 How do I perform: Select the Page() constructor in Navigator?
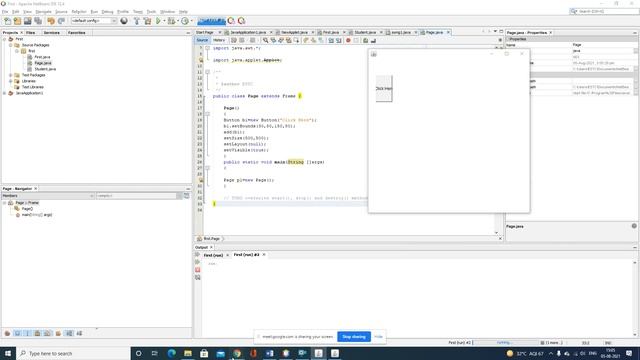pyautogui.click(x=27, y=209)
